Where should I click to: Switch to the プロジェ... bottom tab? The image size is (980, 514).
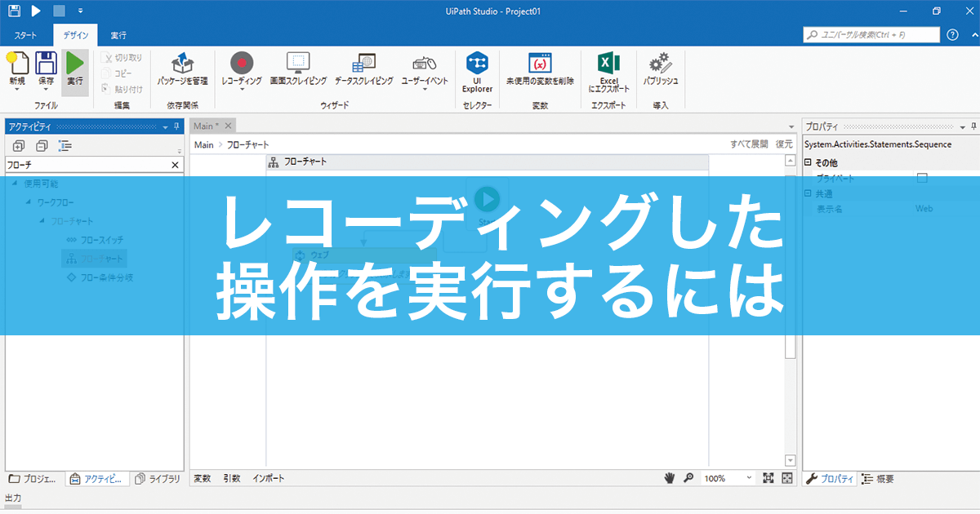33,479
